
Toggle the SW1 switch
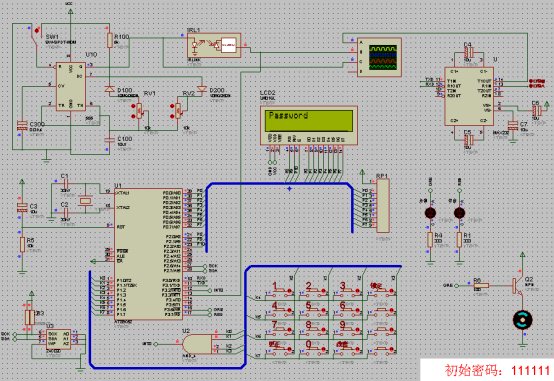click(x=37, y=31)
